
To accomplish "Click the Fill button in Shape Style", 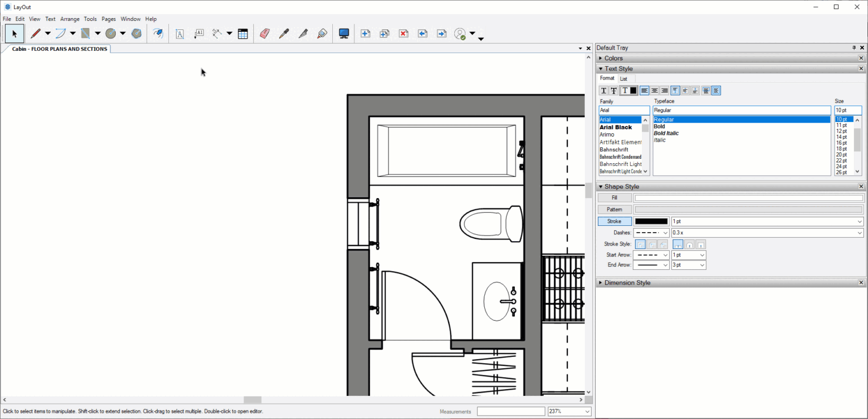I will pyautogui.click(x=614, y=197).
